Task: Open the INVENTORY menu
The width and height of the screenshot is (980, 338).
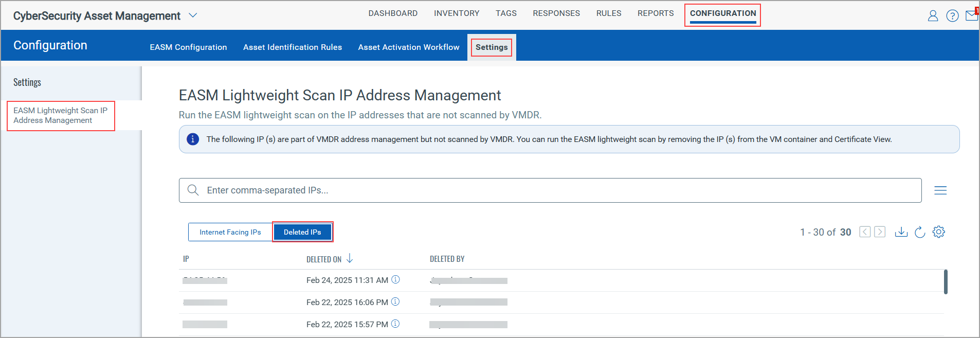Action: 457,13
